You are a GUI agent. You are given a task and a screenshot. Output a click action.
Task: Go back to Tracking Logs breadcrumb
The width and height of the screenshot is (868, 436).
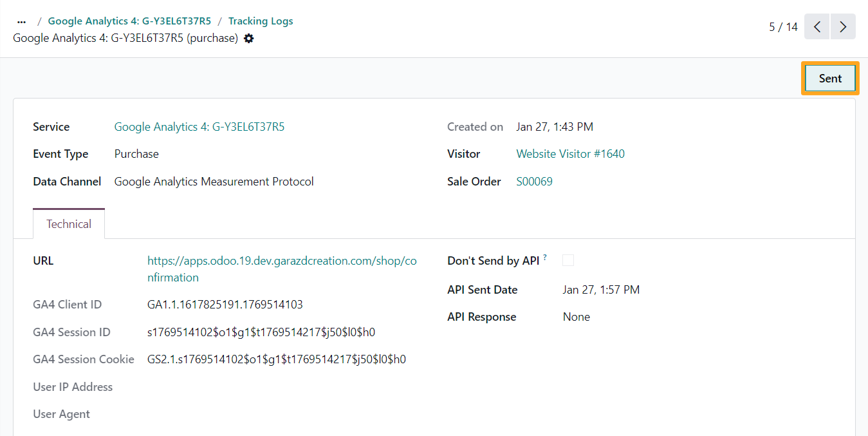pyautogui.click(x=261, y=21)
